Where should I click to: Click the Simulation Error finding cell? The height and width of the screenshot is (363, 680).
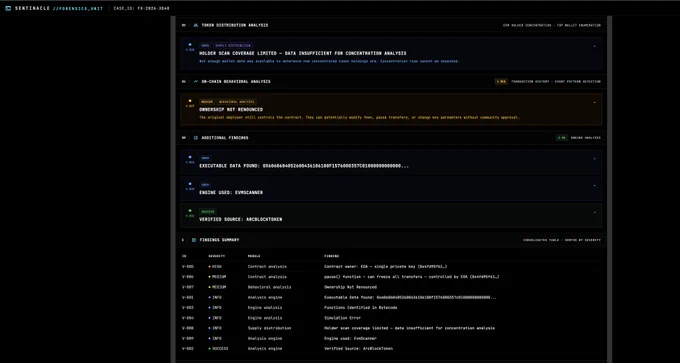pos(342,318)
